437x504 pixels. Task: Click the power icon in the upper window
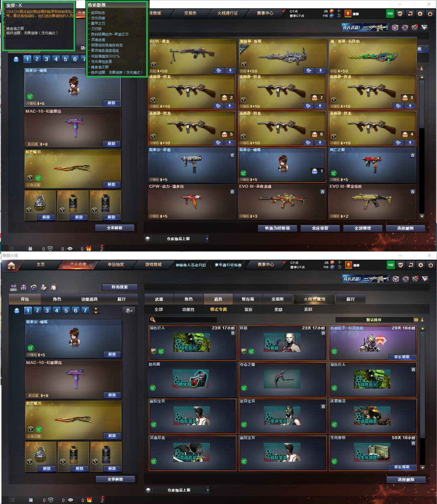click(x=430, y=14)
